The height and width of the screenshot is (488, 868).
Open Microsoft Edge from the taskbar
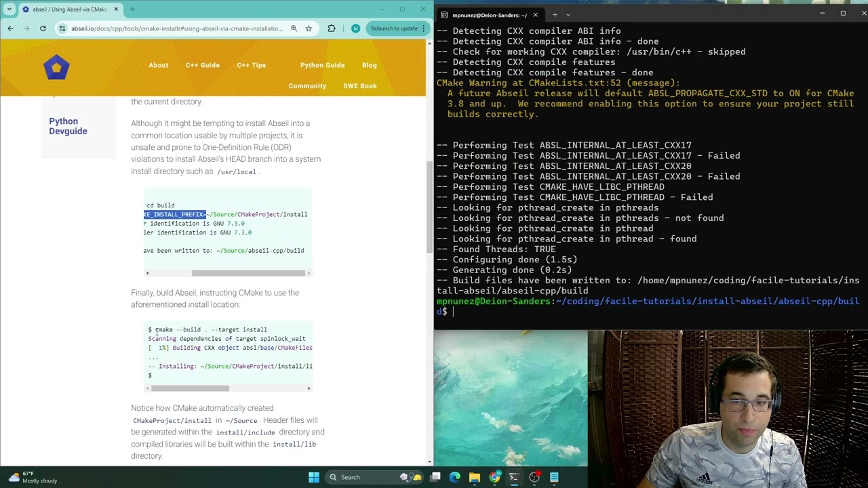455,477
